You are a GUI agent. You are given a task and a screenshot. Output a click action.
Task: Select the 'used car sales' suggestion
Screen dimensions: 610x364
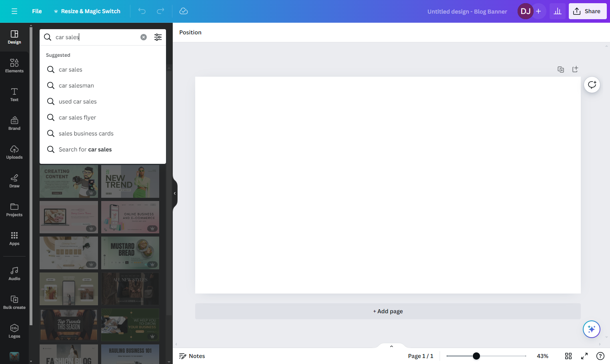103,101
